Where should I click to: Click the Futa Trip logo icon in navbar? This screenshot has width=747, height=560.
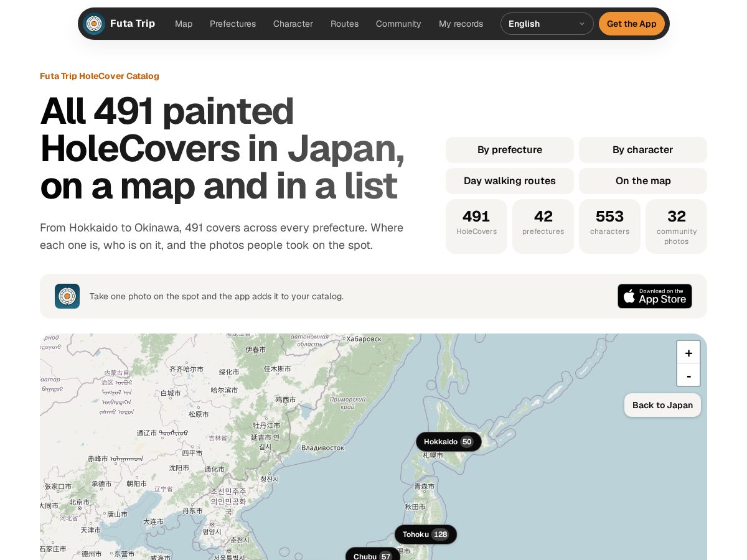coord(94,24)
